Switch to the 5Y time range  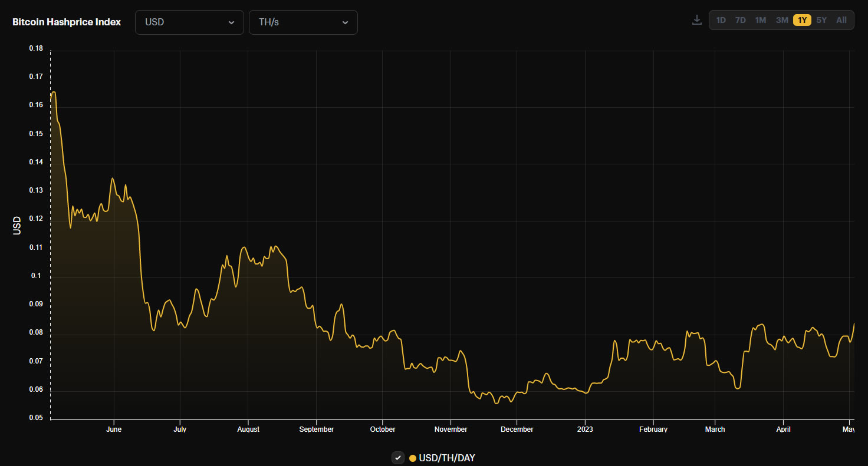point(821,20)
